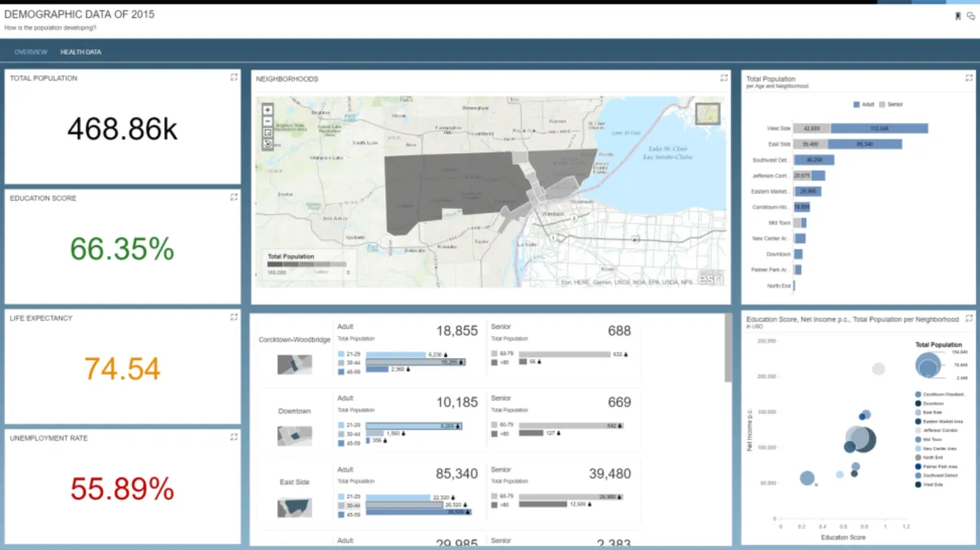Switch to the HEALTH DATA tab

pos(80,51)
